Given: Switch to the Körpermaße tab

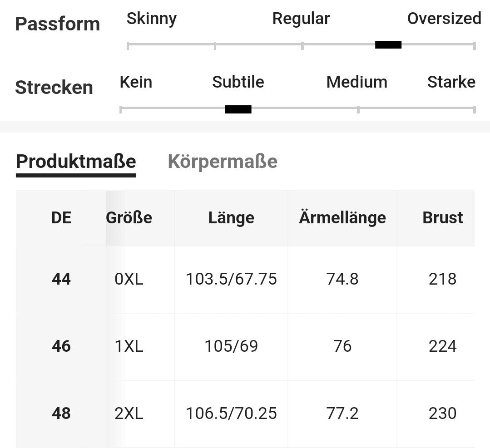Looking at the screenshot, I should [223, 162].
